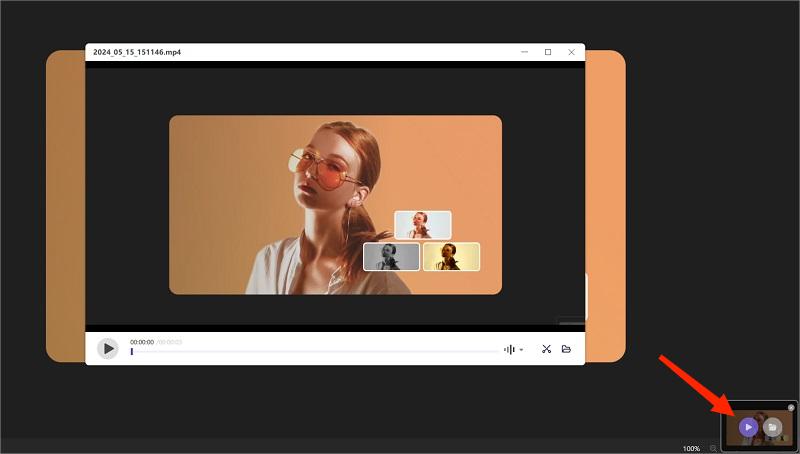
Task: Close the recording thumbnail preview
Action: [791, 408]
